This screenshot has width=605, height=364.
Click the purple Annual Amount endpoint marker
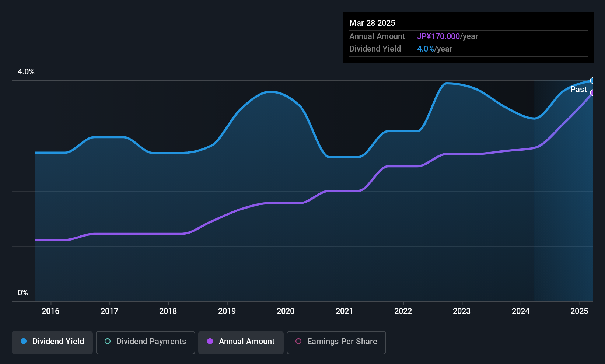[x=592, y=92]
